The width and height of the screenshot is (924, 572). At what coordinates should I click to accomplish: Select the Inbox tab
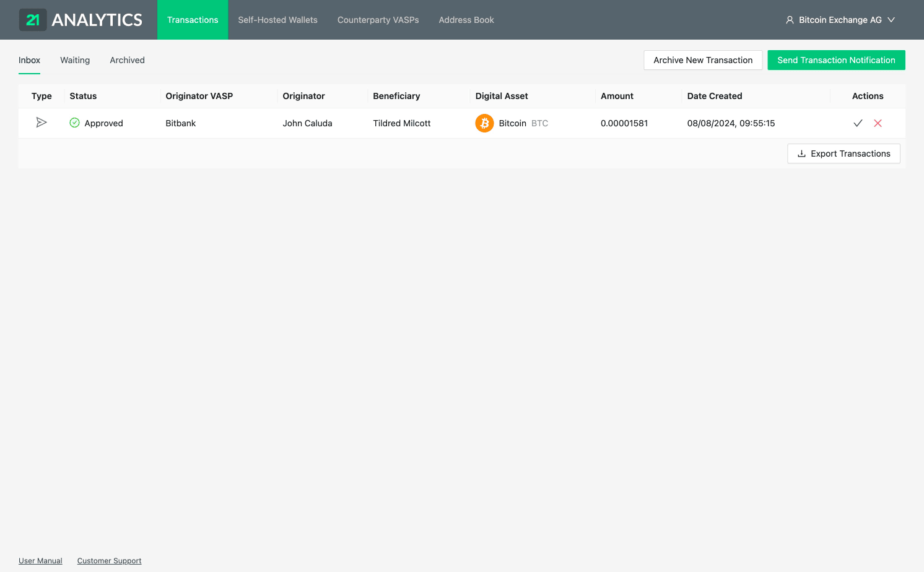pos(29,60)
